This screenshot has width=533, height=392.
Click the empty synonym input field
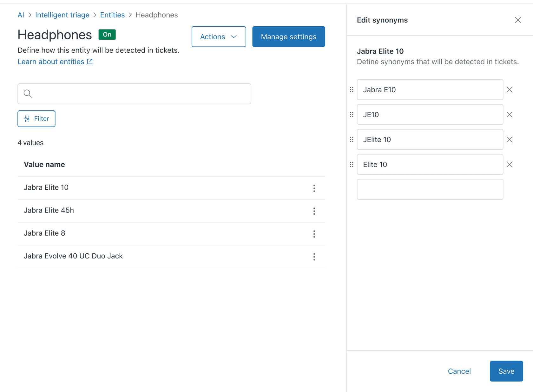point(430,189)
